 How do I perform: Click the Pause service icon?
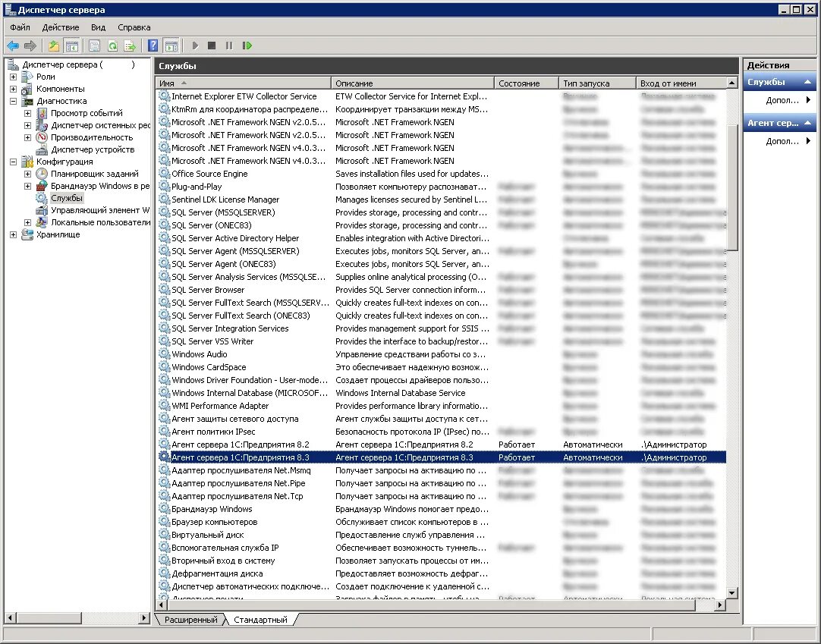coord(229,46)
